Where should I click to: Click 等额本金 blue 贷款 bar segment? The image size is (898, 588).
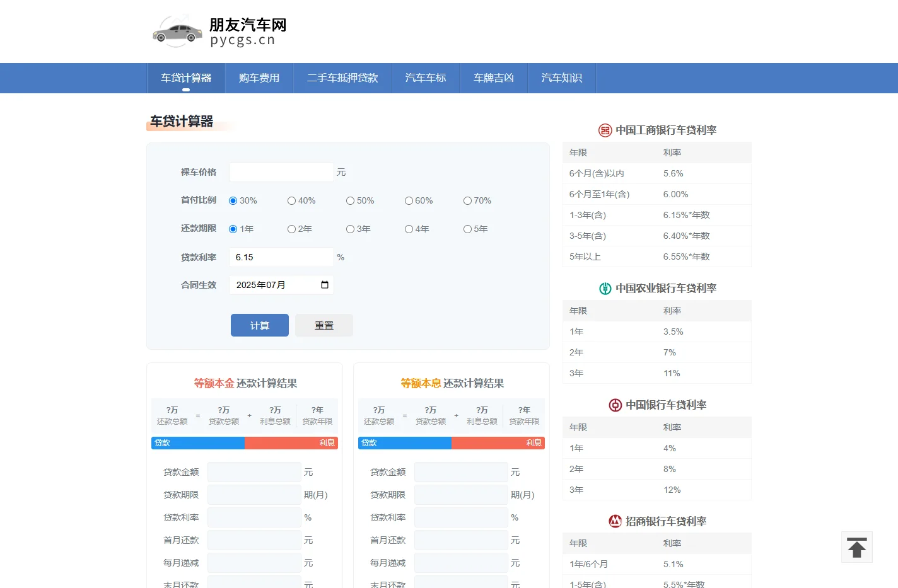[x=198, y=443]
